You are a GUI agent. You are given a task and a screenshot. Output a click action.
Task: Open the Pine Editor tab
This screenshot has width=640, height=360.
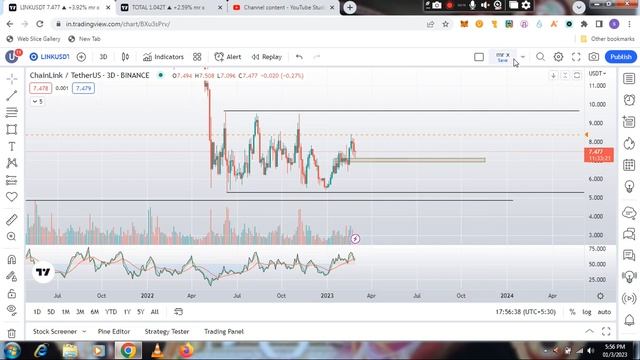[x=114, y=331]
